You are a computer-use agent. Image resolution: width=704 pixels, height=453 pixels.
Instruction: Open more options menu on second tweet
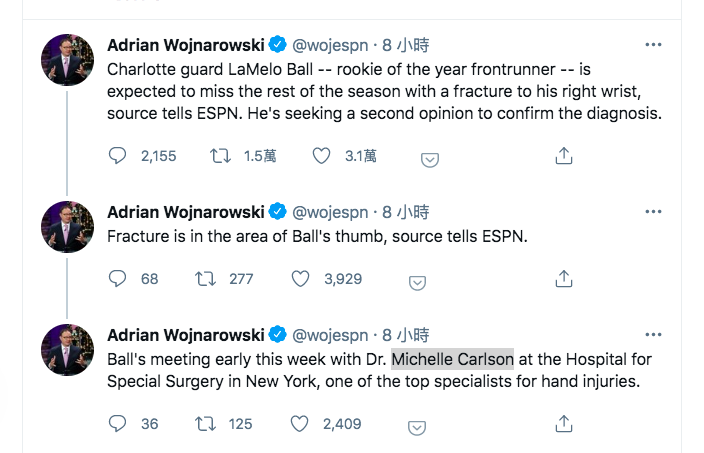pos(653,212)
